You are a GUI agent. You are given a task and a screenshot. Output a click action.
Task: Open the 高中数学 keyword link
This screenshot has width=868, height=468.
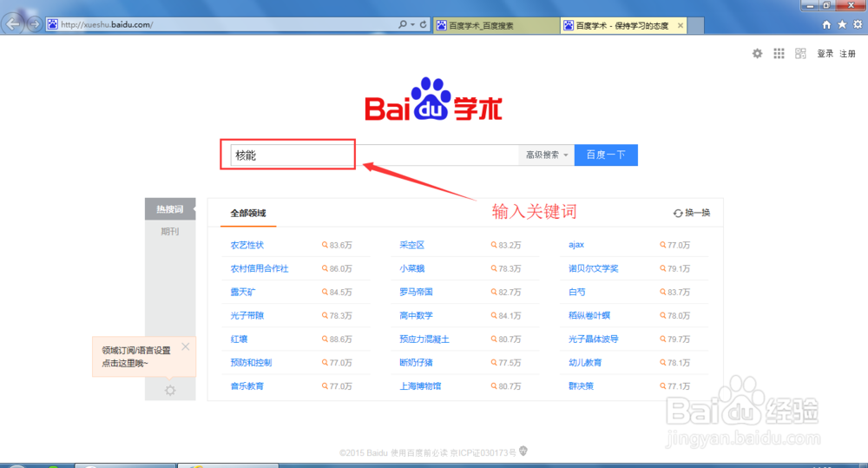[416, 315]
